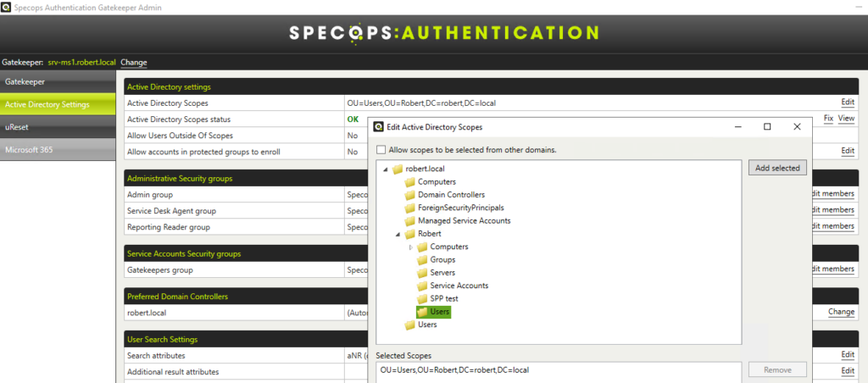Collapse the robert.local tree node
This screenshot has height=383, width=868.
tap(386, 169)
